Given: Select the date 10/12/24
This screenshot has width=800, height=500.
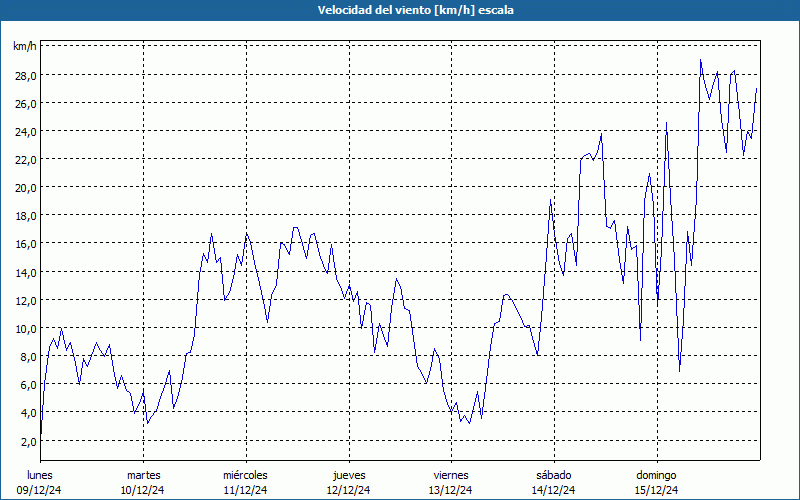Looking at the screenshot, I should (x=142, y=490).
